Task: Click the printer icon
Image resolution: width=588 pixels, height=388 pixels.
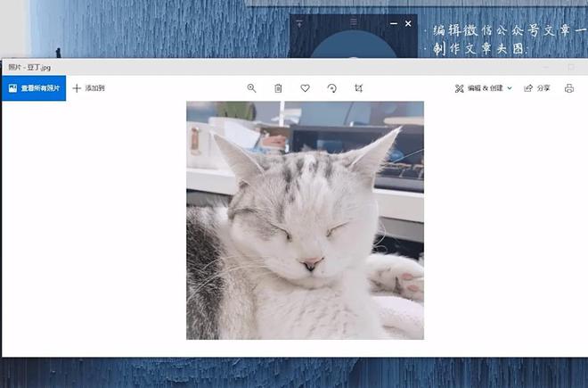Action: [x=569, y=88]
